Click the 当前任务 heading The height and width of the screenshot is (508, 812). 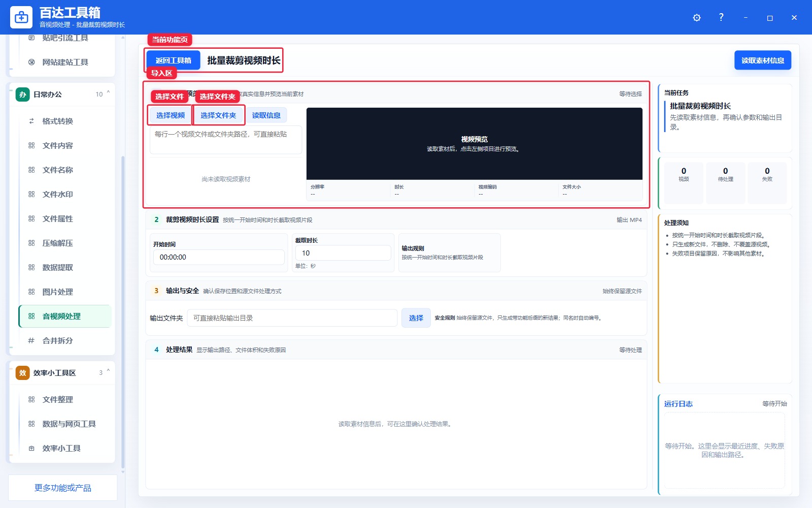coord(676,93)
